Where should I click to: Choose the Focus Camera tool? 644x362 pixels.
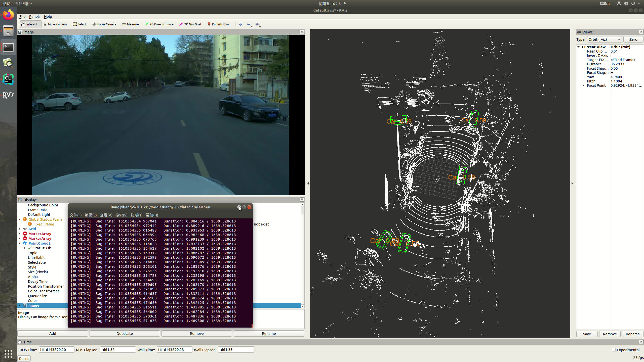(x=104, y=24)
